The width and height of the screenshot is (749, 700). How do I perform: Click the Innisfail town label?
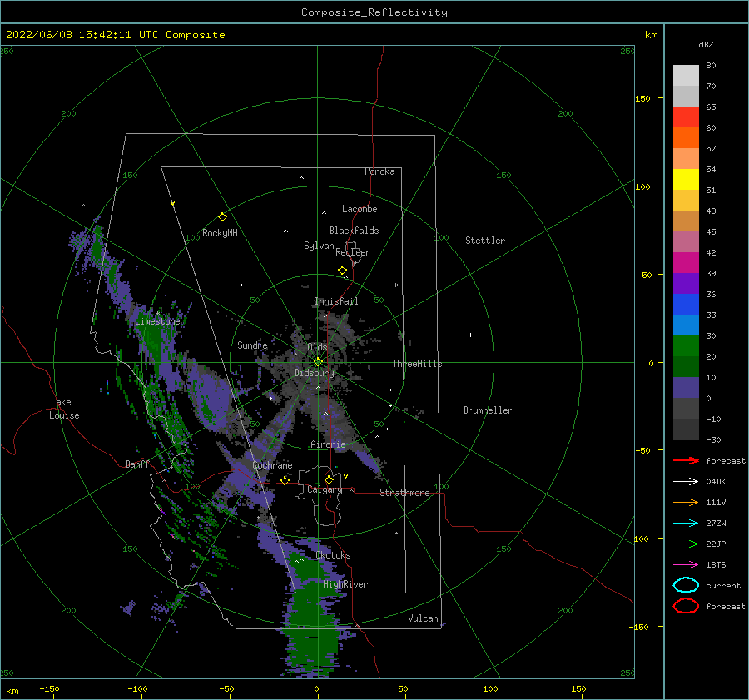coord(336,301)
